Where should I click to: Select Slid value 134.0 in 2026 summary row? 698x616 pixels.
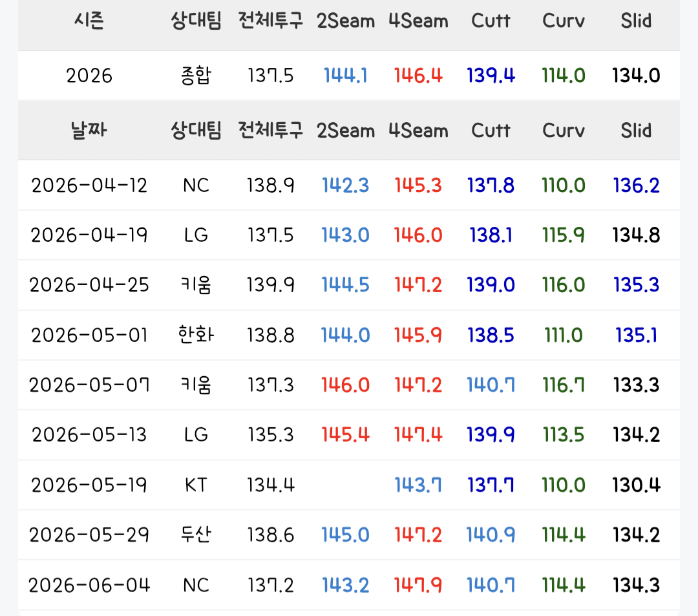(x=636, y=76)
